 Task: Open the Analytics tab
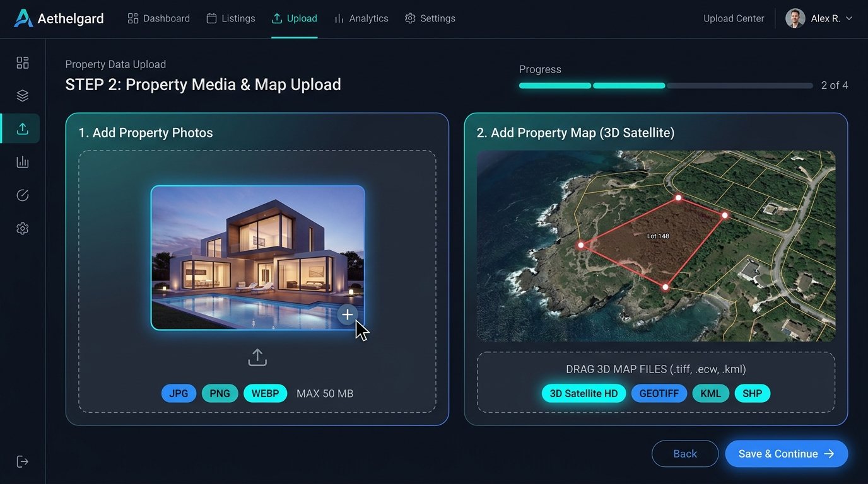pos(361,18)
